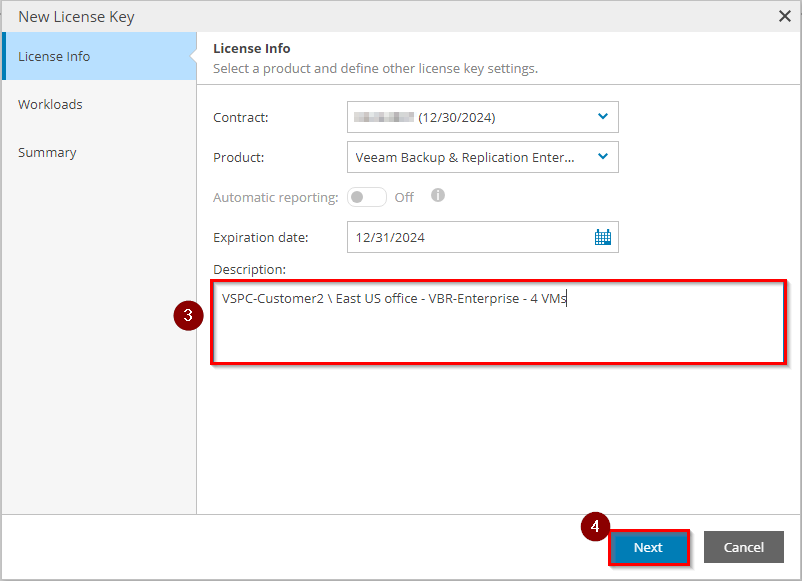Click the Product label
The height and width of the screenshot is (581, 802).
238,158
